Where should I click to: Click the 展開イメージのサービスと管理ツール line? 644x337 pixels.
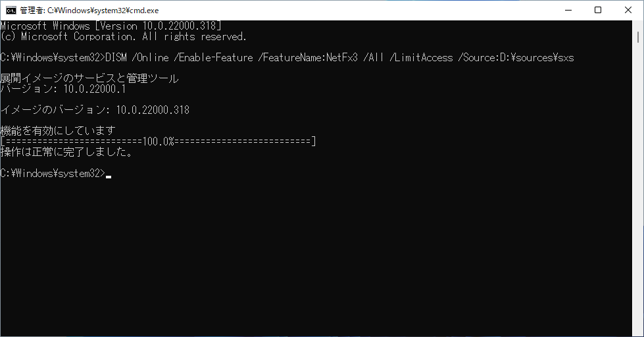pos(89,78)
